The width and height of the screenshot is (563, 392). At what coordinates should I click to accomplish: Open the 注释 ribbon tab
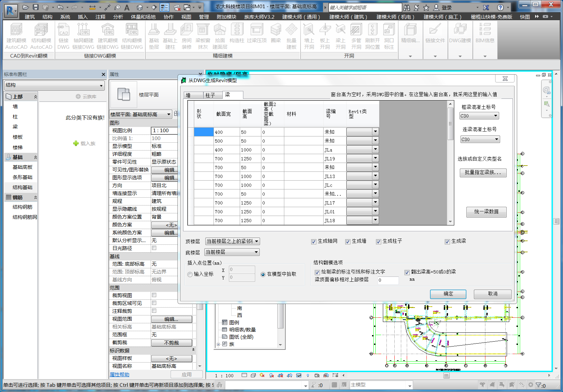pos(101,17)
